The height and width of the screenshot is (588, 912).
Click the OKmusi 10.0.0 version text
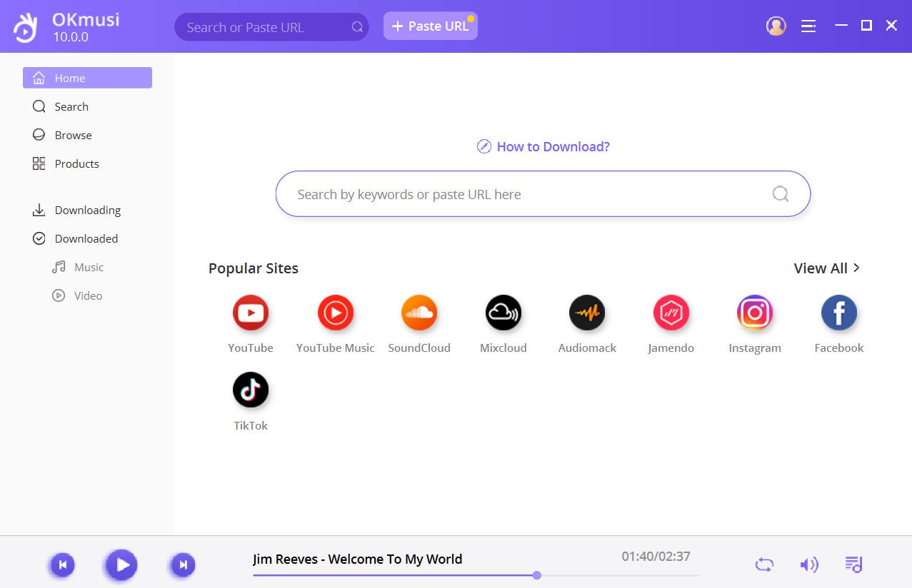coord(71,37)
